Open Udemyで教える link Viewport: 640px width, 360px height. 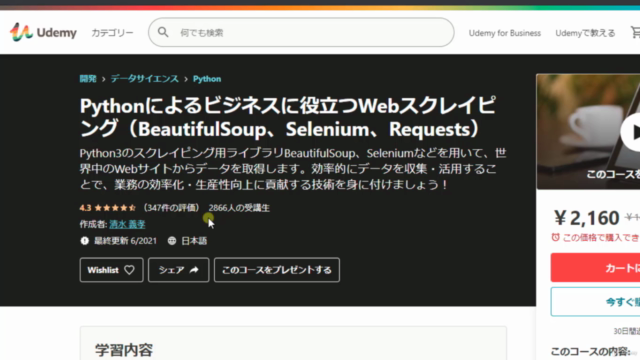pyautogui.click(x=585, y=33)
